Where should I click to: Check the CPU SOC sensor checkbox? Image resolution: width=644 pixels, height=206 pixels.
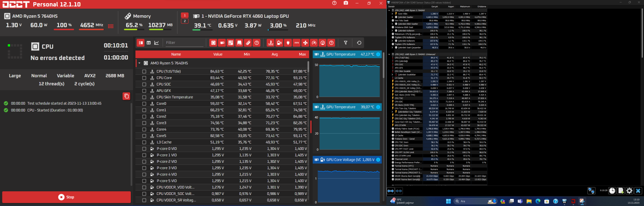[144, 84]
